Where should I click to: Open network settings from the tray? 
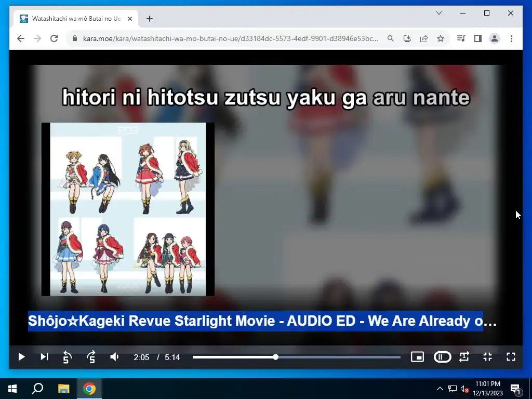point(453,389)
